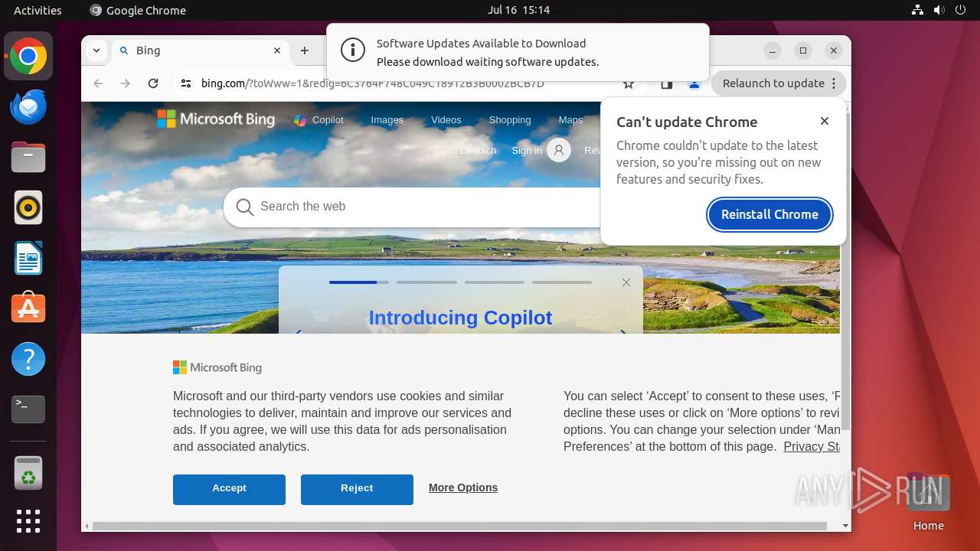Click the Search the web input

pyautogui.click(x=429, y=207)
